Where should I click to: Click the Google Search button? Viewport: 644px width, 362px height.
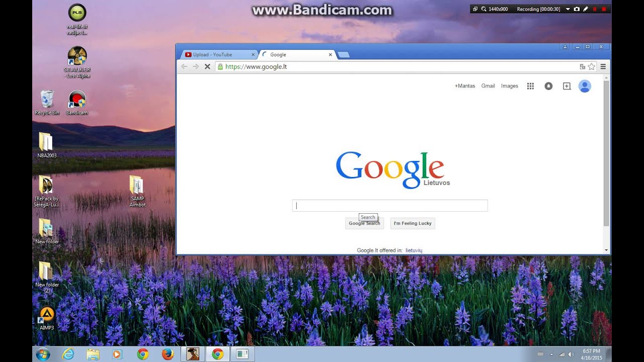(x=365, y=223)
